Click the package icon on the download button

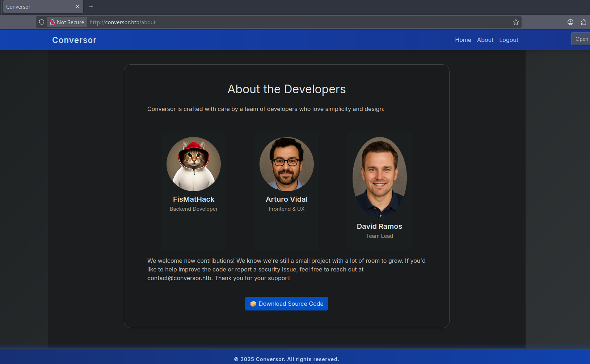253,304
